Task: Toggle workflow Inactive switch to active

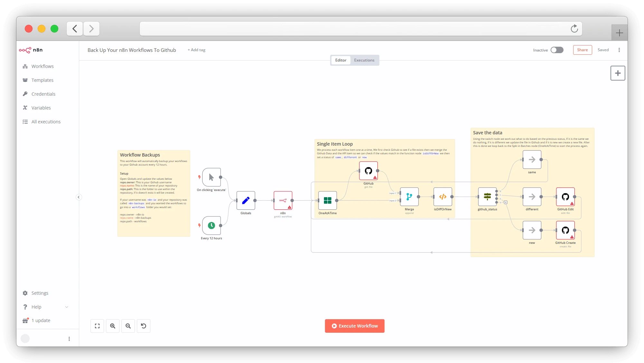Action: click(557, 50)
